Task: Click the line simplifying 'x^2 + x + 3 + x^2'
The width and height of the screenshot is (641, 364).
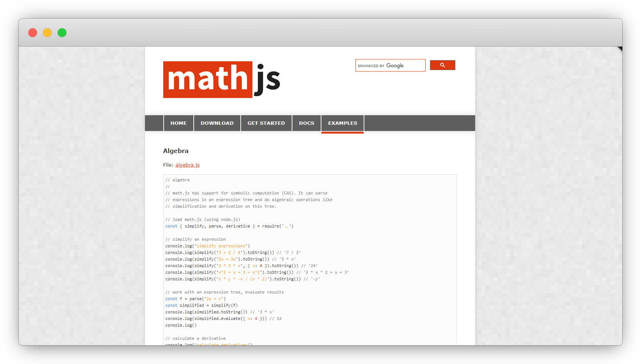Action: tap(257, 273)
